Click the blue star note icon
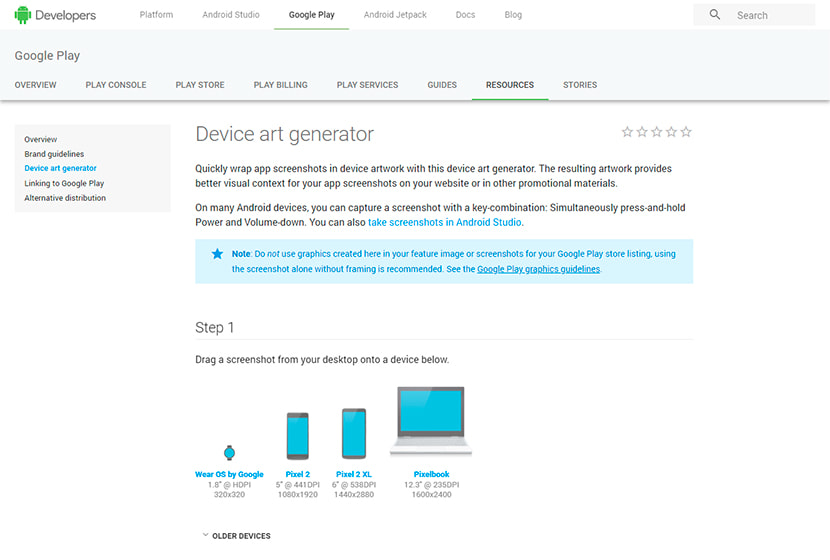Image resolution: width=830 pixels, height=560 pixels. click(217, 254)
